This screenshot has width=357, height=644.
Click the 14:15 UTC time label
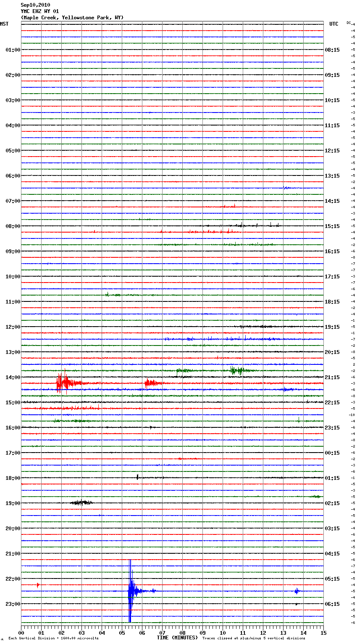tap(332, 201)
